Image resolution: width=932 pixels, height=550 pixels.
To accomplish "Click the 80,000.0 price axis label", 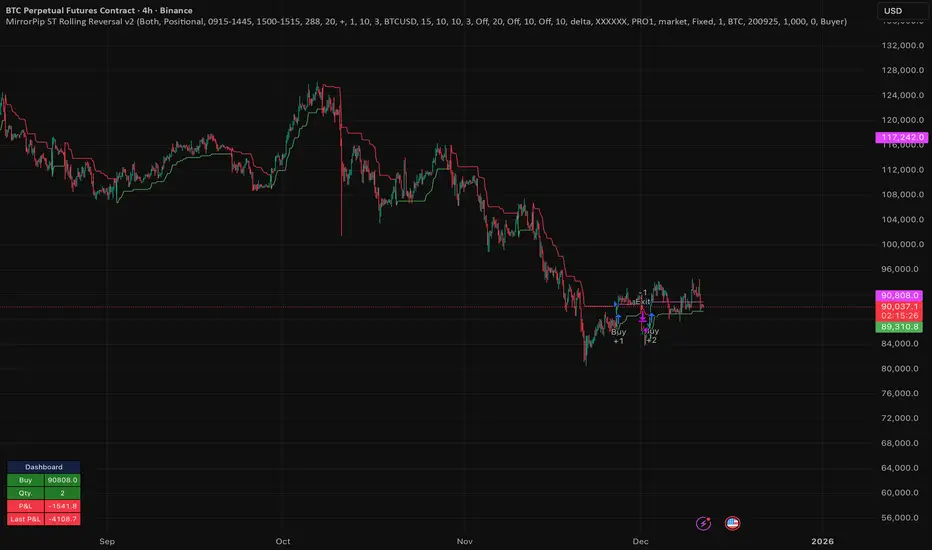I will [902, 368].
